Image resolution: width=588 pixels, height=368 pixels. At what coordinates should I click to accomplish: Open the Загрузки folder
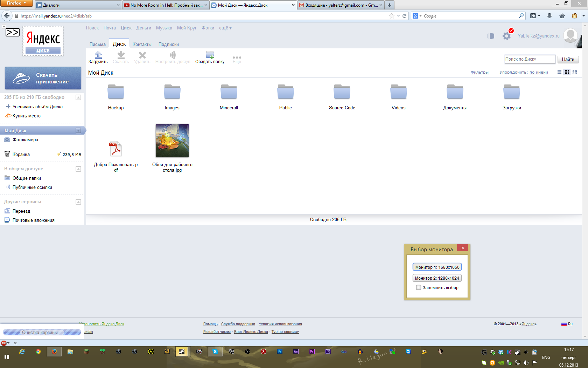coord(512,92)
